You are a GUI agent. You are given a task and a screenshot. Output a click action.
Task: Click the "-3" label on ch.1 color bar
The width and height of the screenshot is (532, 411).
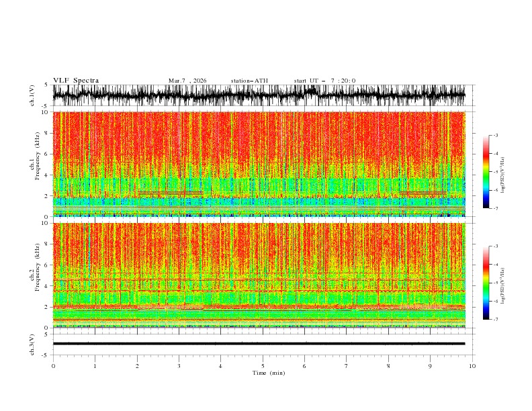point(495,135)
